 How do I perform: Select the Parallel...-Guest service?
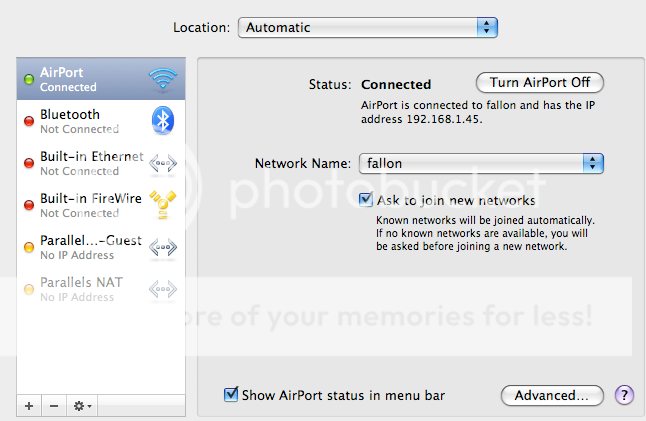pyautogui.click(x=101, y=247)
